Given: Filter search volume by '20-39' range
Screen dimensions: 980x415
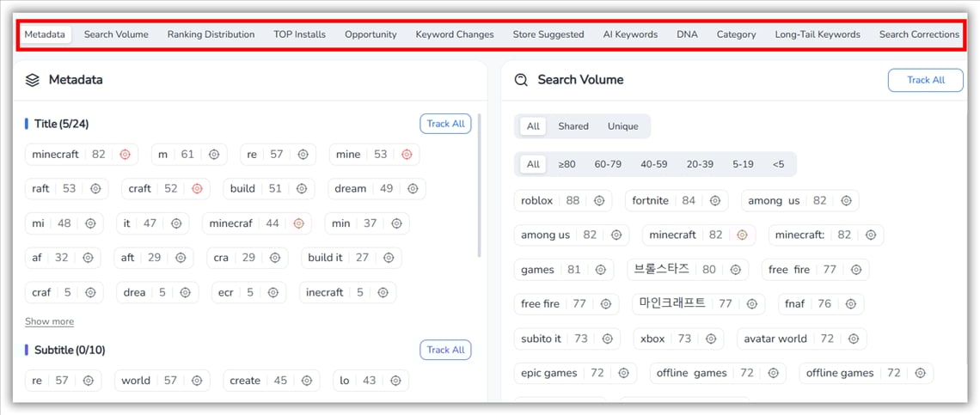Looking at the screenshot, I should pyautogui.click(x=700, y=164).
